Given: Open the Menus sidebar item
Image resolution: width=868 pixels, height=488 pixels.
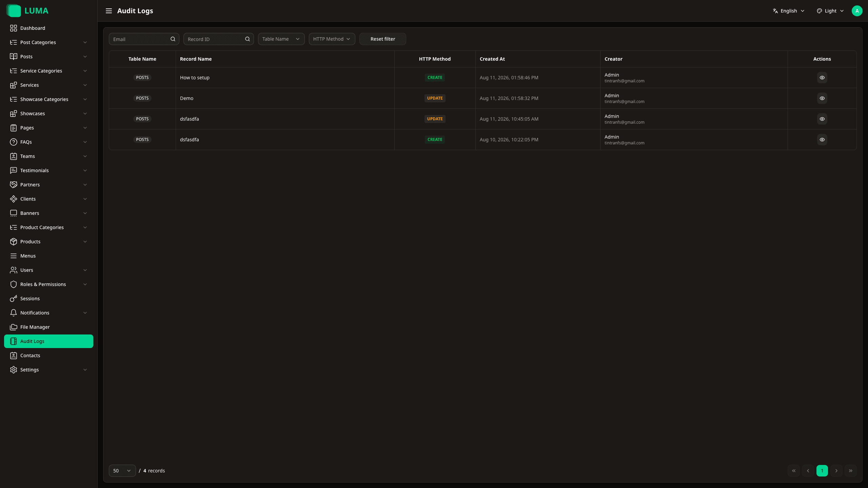Looking at the screenshot, I should click(x=48, y=256).
